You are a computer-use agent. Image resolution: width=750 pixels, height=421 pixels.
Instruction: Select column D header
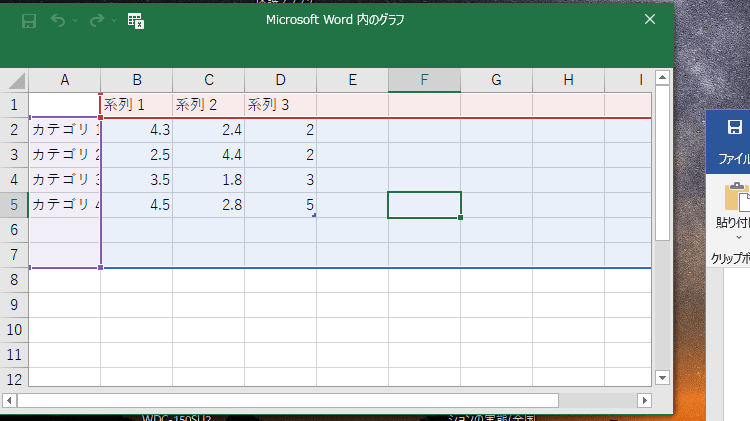pos(281,80)
